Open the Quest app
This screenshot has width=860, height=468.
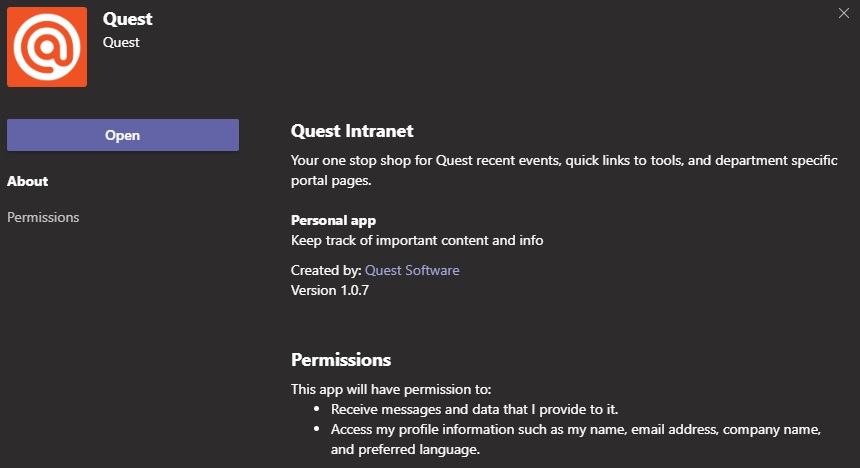123,135
